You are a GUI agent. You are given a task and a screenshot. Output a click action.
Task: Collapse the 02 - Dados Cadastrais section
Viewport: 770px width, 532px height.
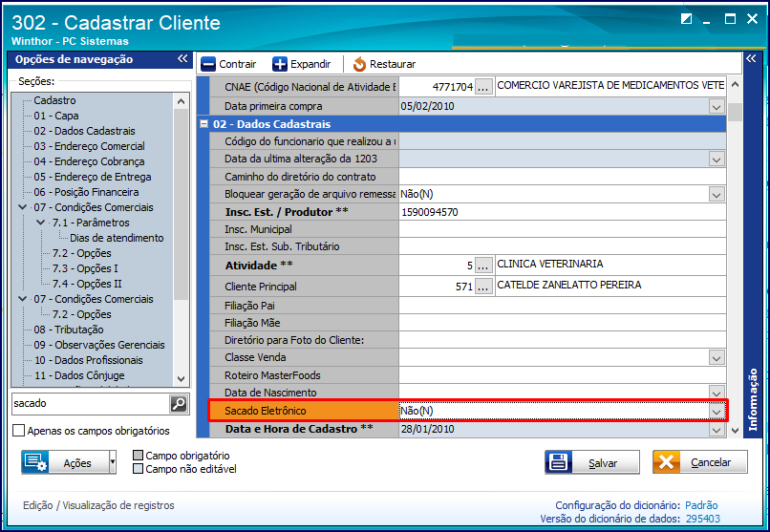pos(203,124)
